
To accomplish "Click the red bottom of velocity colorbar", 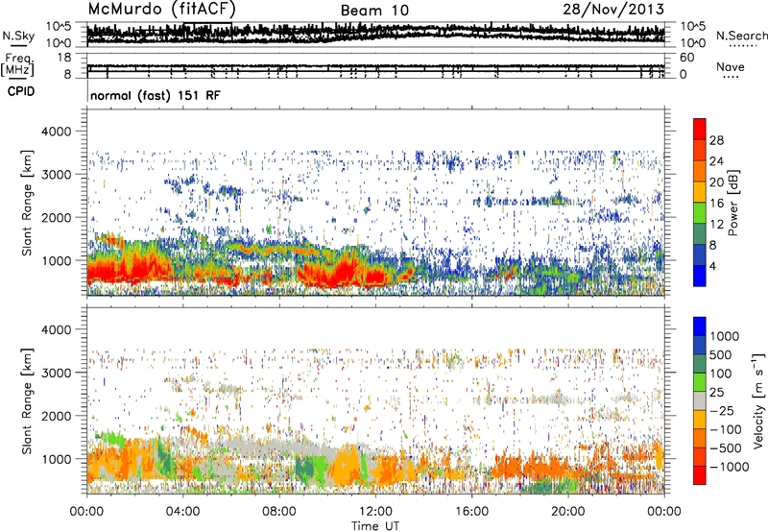I will coord(700,475).
